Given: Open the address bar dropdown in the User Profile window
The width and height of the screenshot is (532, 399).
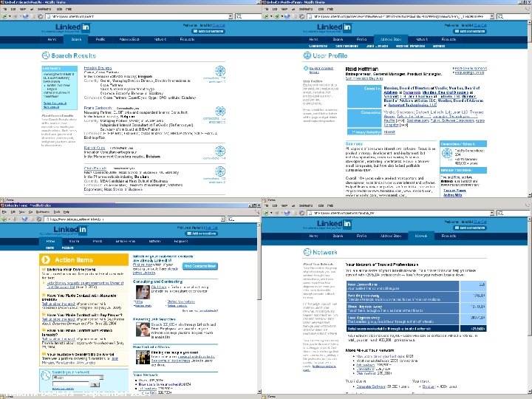Looking at the screenshot, I should click(492, 16).
